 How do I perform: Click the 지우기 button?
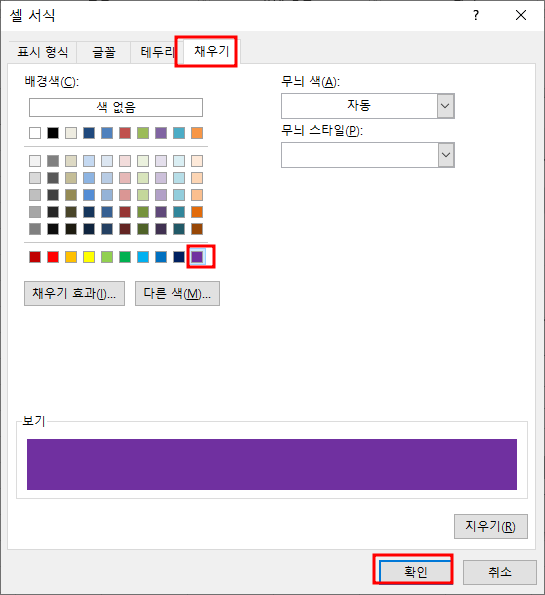coord(491,526)
